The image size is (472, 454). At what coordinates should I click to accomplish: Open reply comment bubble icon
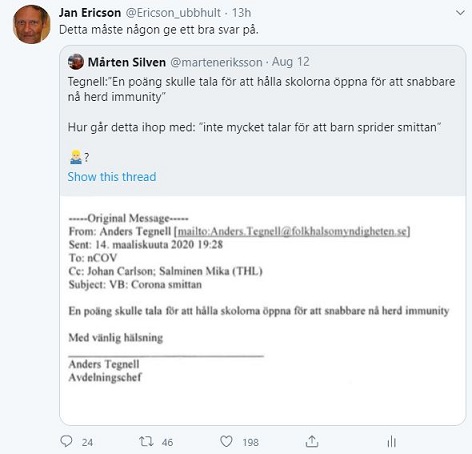point(66,441)
